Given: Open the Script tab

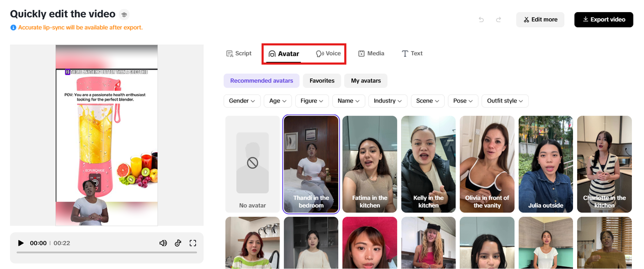Looking at the screenshot, I should pyautogui.click(x=239, y=53).
